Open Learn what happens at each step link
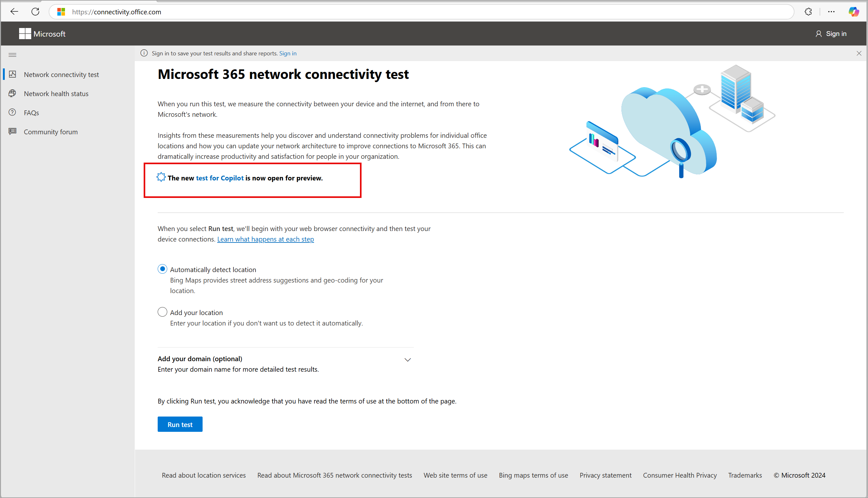 (265, 239)
